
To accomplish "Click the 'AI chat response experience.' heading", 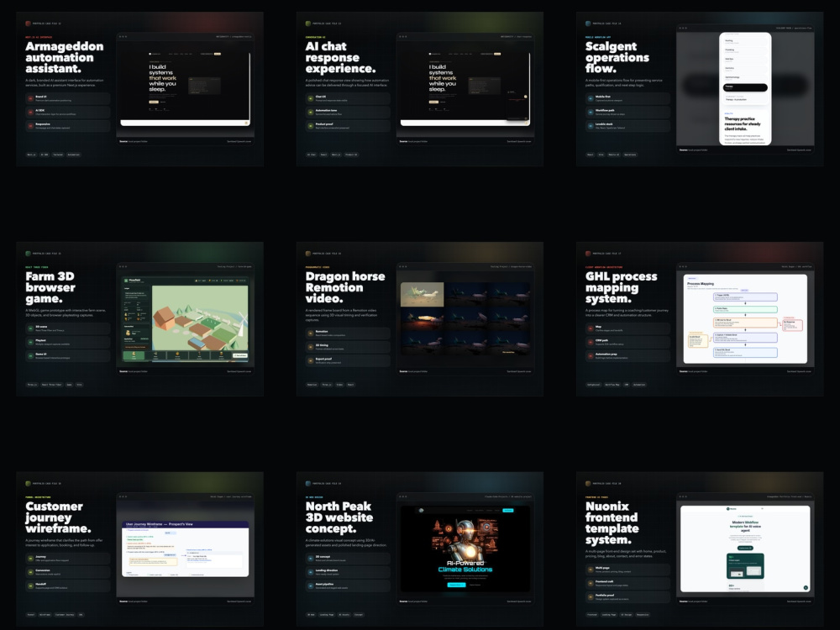I will (x=340, y=57).
